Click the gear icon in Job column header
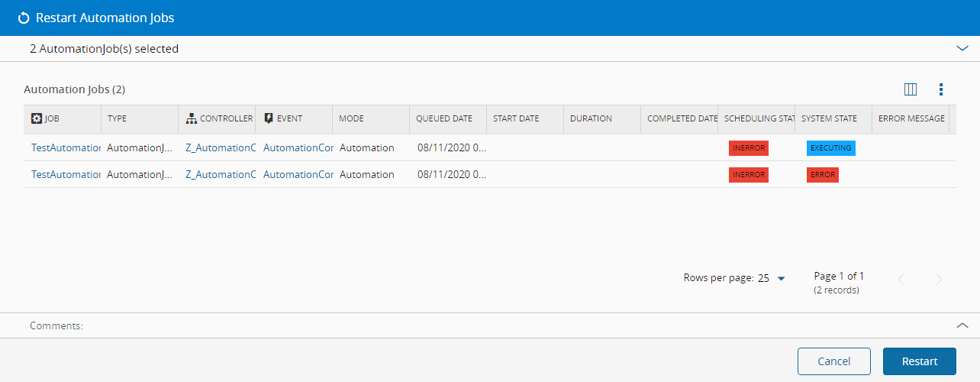The image size is (980, 382). click(x=37, y=118)
